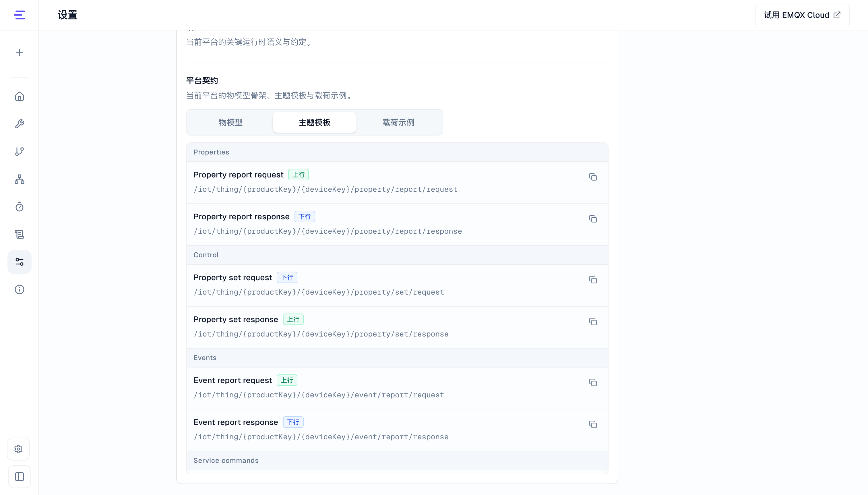Click the Service commands section header
The image size is (868, 495).
(x=397, y=460)
